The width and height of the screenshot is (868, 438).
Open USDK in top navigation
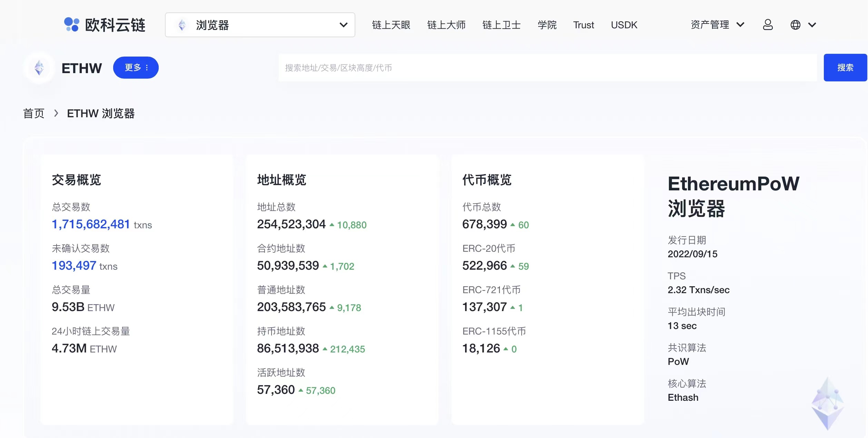point(624,25)
